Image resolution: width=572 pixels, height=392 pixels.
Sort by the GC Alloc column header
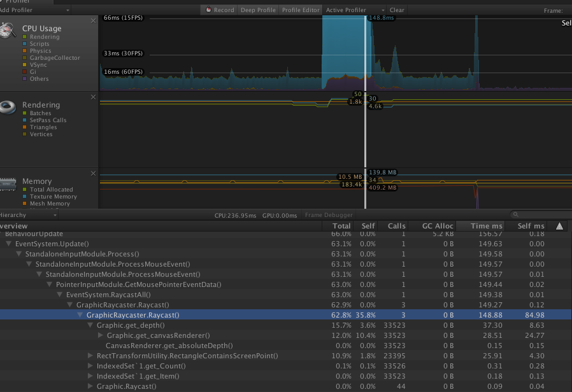click(433, 226)
